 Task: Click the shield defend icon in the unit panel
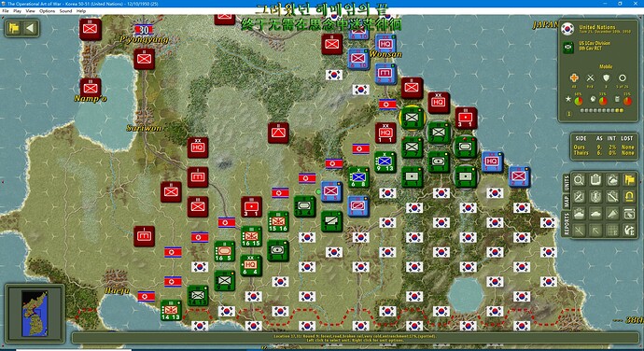click(x=607, y=77)
